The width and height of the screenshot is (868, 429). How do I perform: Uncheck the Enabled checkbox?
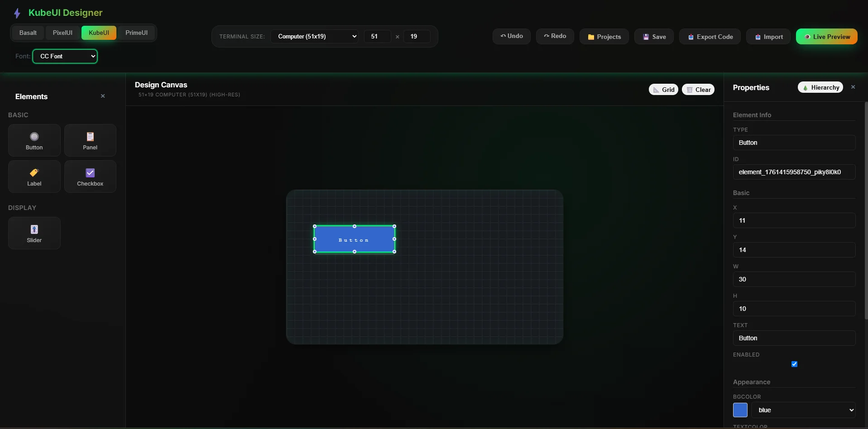point(794,364)
